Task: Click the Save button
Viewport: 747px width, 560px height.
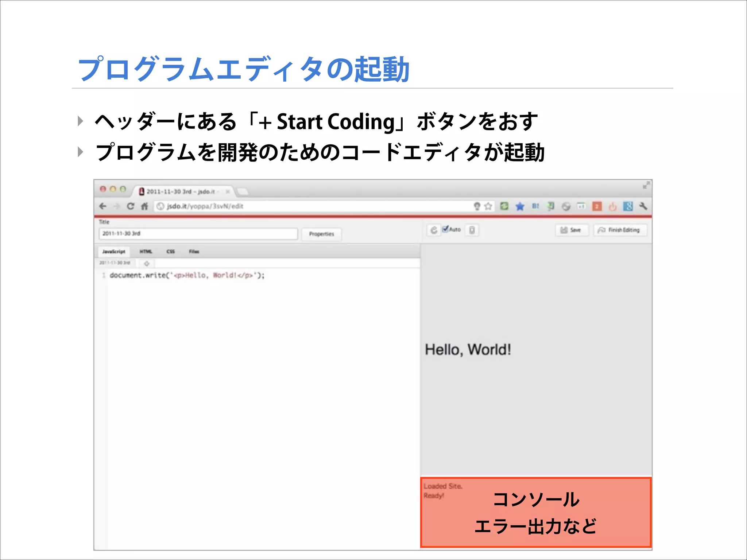Action: point(572,230)
